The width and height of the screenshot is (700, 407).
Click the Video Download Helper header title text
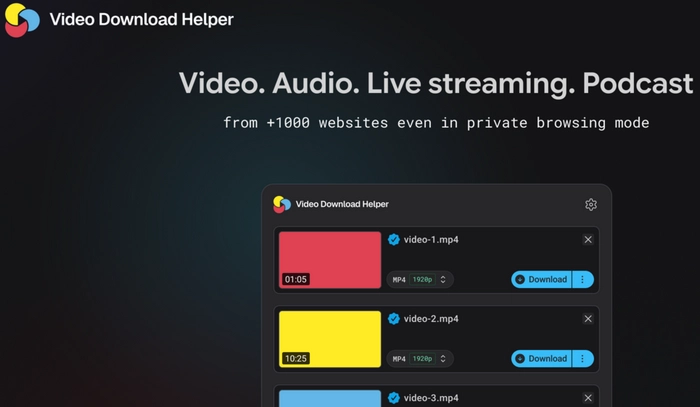[142, 19]
